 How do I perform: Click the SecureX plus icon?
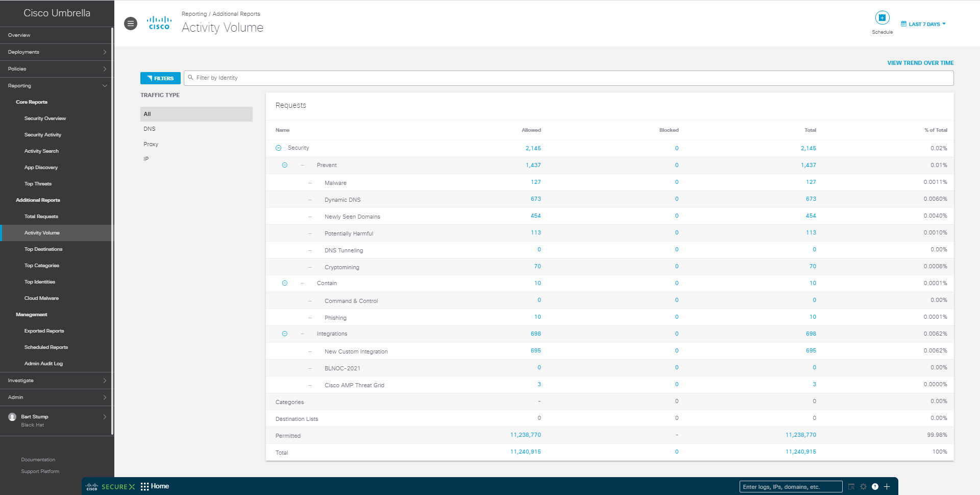887,487
